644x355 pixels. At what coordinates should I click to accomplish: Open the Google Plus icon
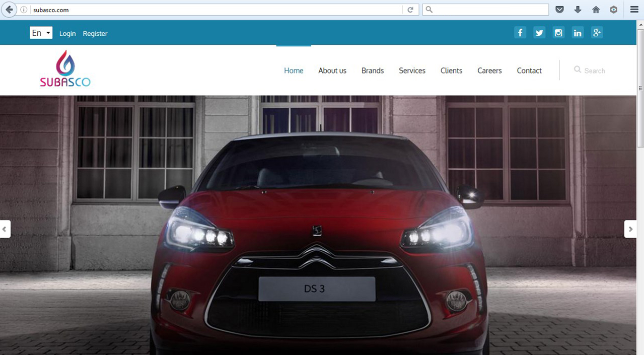pyautogui.click(x=597, y=33)
